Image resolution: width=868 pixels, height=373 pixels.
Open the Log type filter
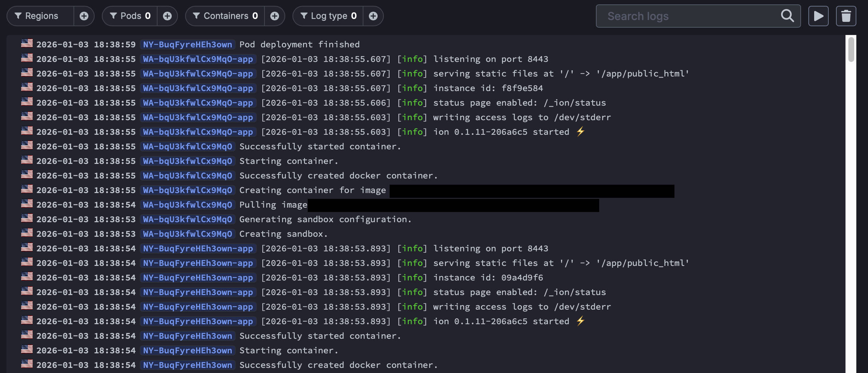click(328, 16)
